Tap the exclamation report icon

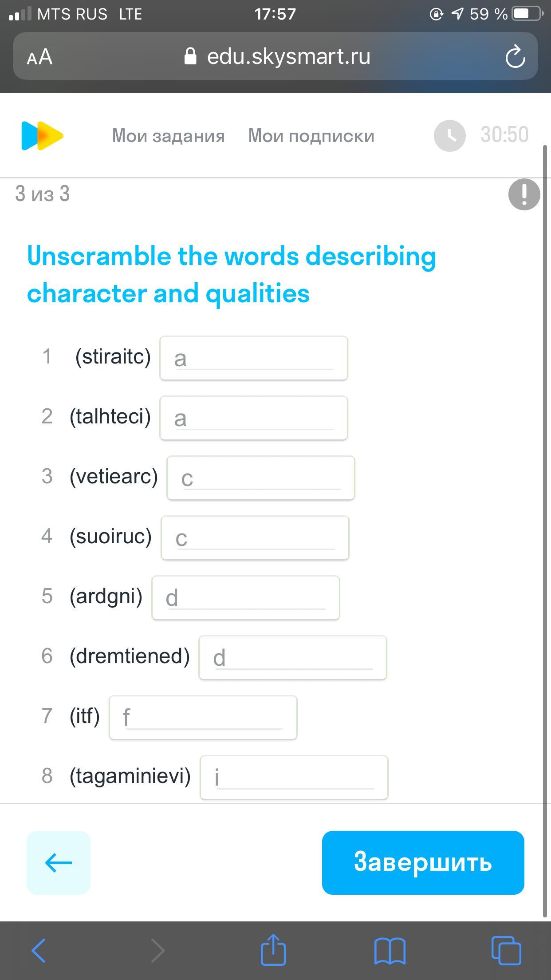tap(524, 194)
